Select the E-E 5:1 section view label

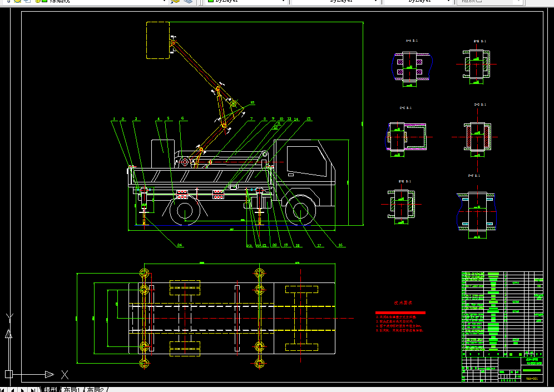click(x=404, y=181)
